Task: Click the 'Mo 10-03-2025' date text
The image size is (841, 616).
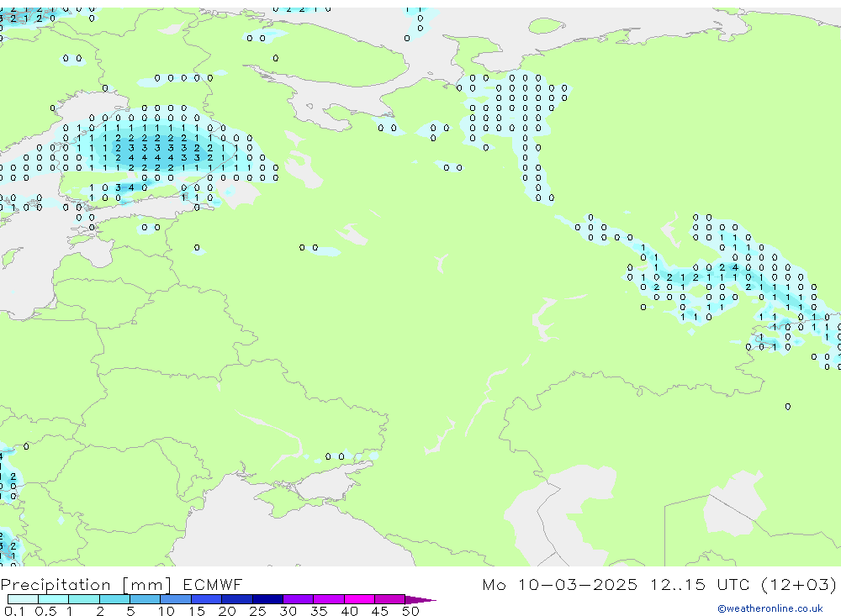Action: (560, 584)
